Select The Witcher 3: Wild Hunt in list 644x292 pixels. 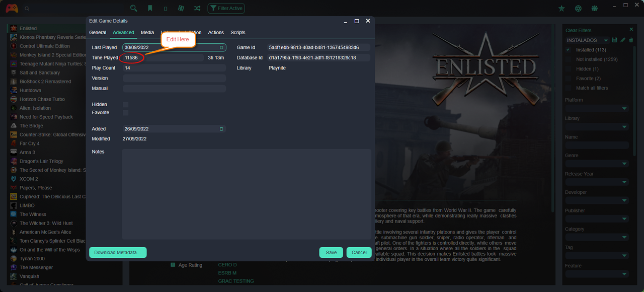(x=46, y=223)
